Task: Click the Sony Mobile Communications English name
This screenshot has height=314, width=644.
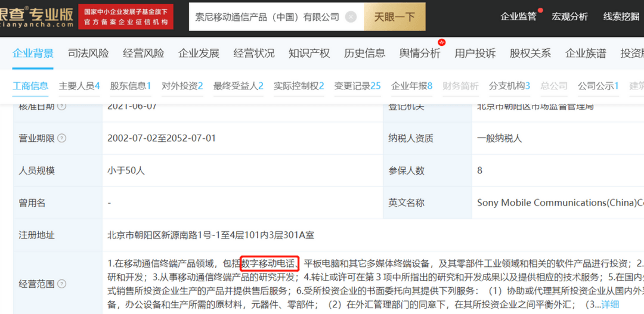Action: click(561, 203)
